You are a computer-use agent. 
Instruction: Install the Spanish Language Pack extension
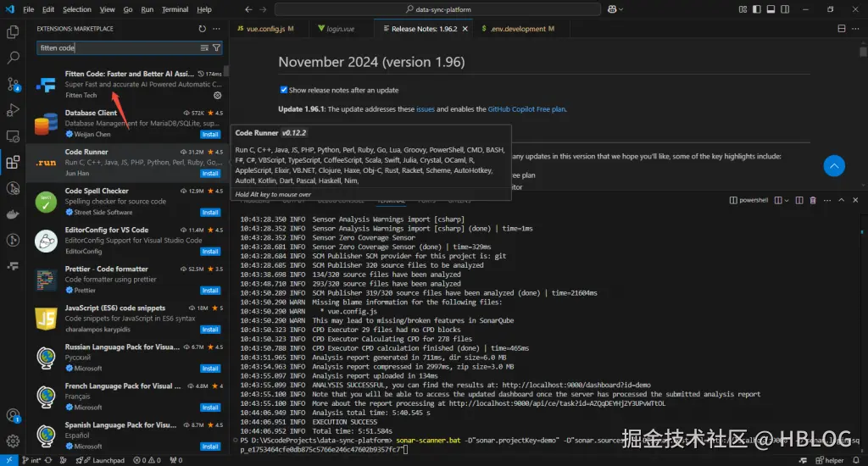pyautogui.click(x=210, y=447)
